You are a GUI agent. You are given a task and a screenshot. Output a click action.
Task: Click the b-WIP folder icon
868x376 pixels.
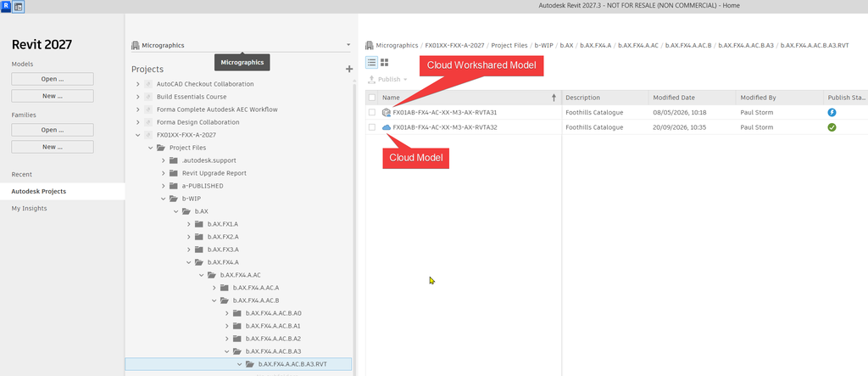[174, 199]
